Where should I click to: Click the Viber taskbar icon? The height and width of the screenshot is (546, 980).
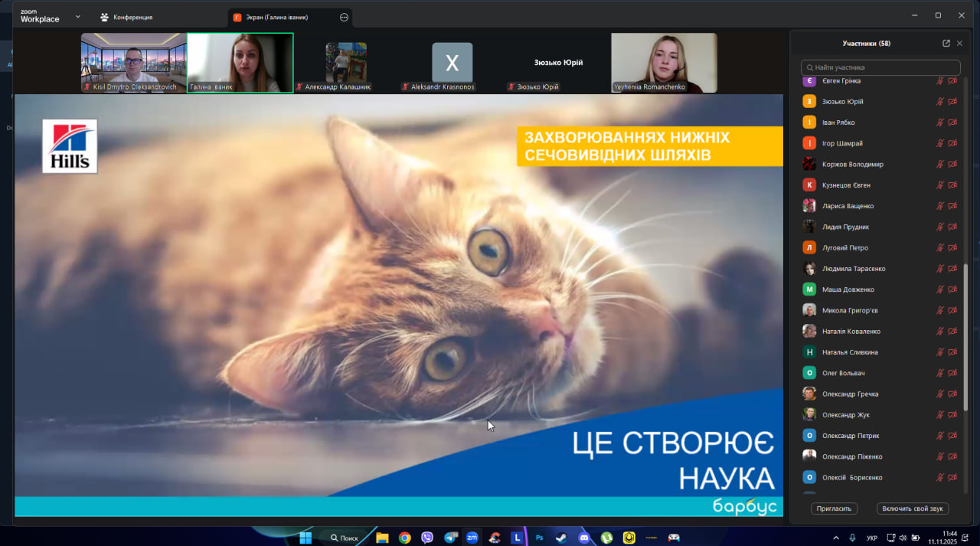pos(427,538)
